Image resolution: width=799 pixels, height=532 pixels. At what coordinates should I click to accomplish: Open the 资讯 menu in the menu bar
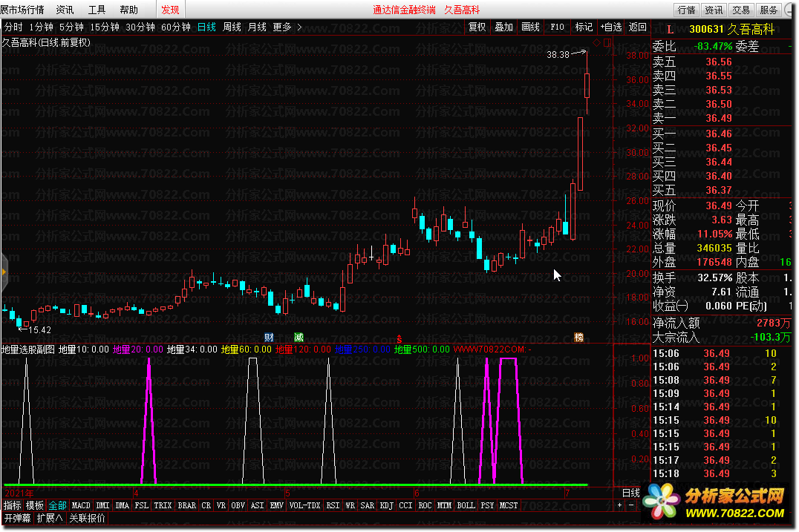[x=65, y=10]
